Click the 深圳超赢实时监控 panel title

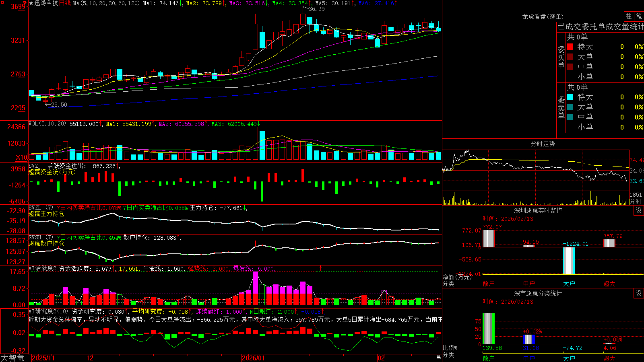[538, 210]
